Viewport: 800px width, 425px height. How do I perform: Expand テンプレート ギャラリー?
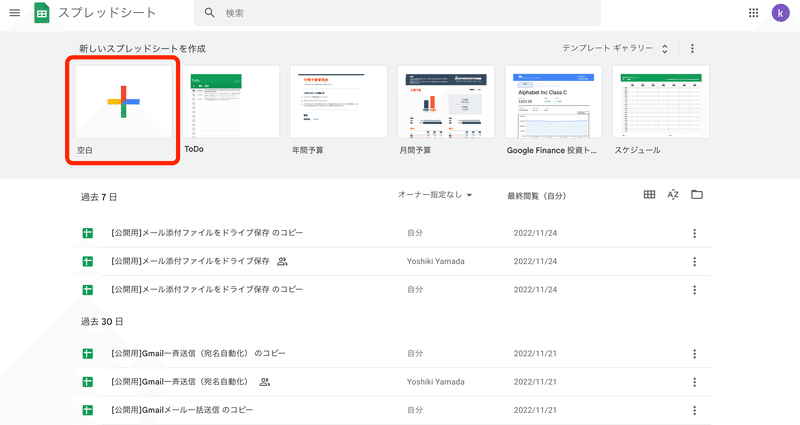(x=615, y=48)
